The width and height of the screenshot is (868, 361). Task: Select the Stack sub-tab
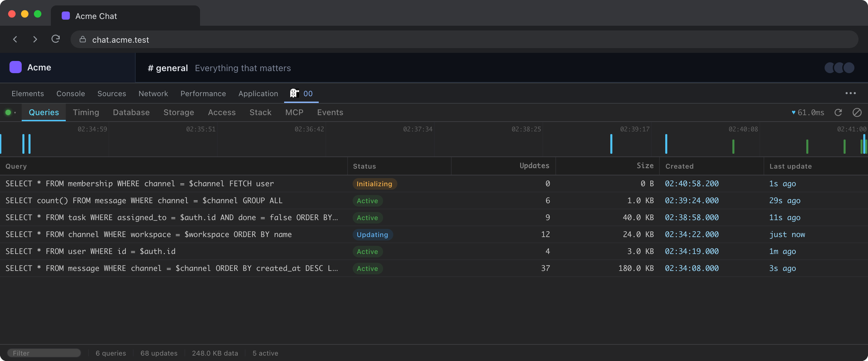tap(260, 112)
